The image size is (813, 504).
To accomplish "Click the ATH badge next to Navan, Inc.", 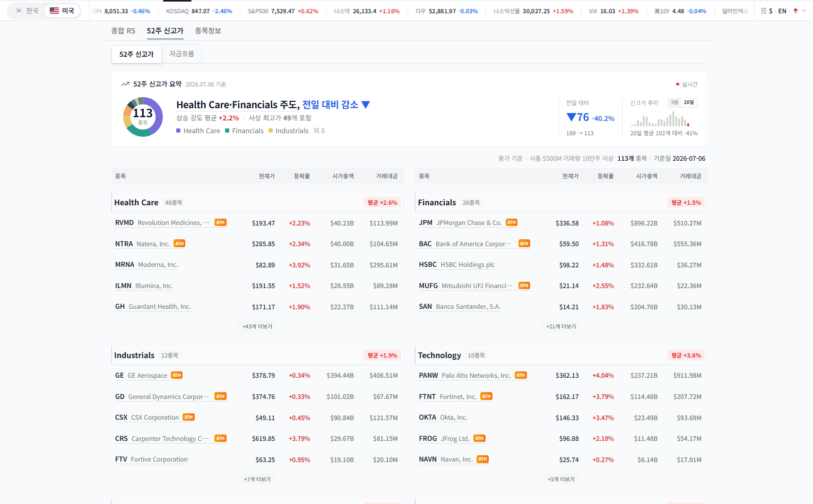I will click(482, 459).
